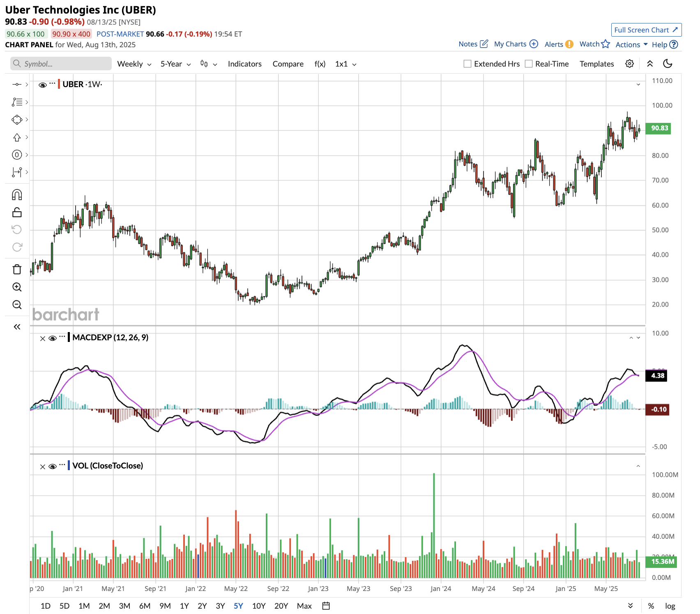The width and height of the screenshot is (700, 614).
Task: Select the 3M time range
Action: (124, 606)
